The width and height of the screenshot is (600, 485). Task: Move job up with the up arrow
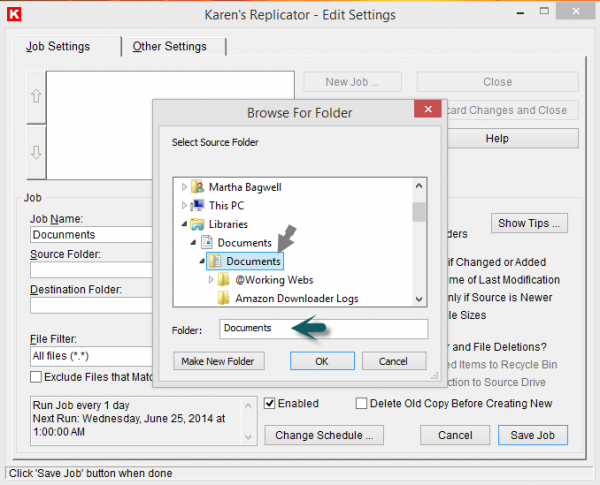(x=36, y=96)
